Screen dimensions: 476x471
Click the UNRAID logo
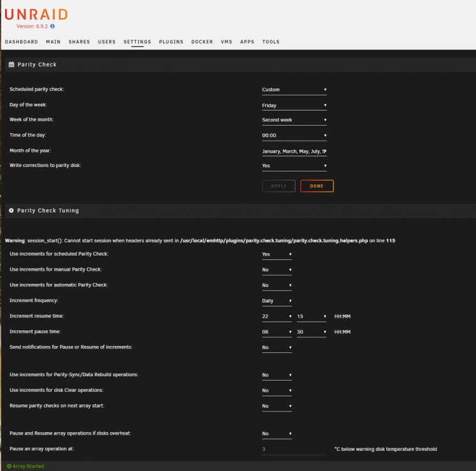tap(36, 14)
